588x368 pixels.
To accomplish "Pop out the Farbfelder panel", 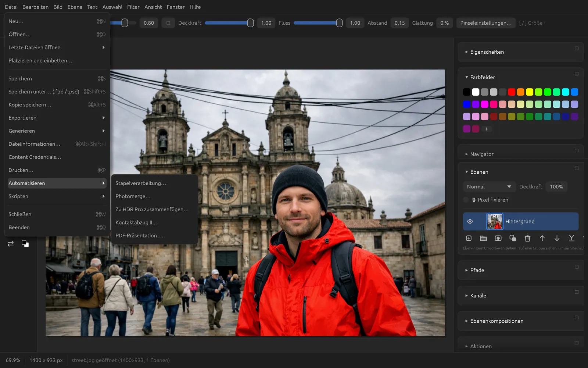I will point(577,74).
